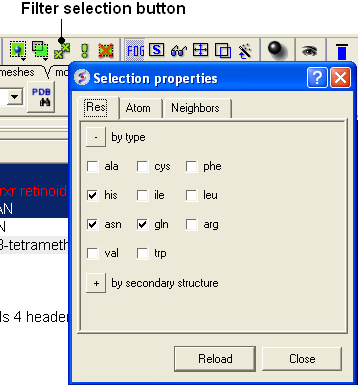
Task: Click the help question mark in dialog title
Action: (316, 78)
